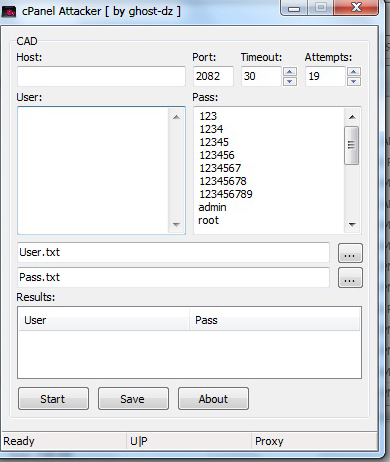
Task: Close the cPanel Attacker window
Action: click(x=356, y=7)
